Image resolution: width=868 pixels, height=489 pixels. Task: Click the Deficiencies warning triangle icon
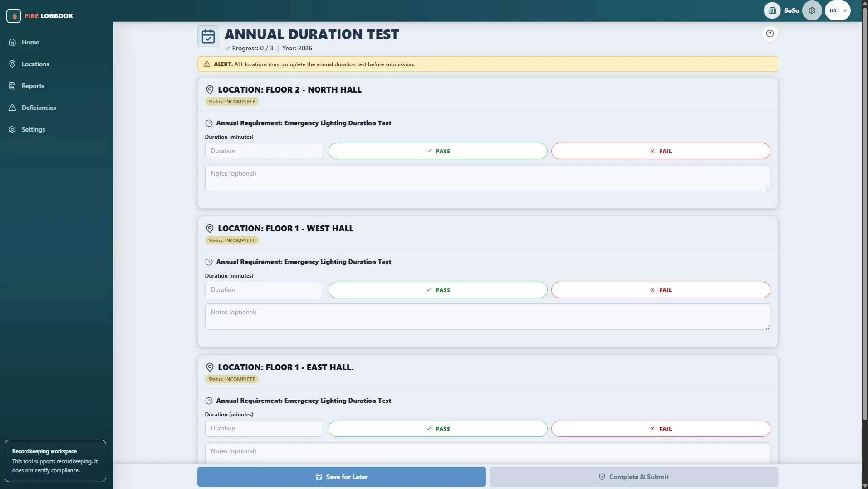click(x=12, y=108)
